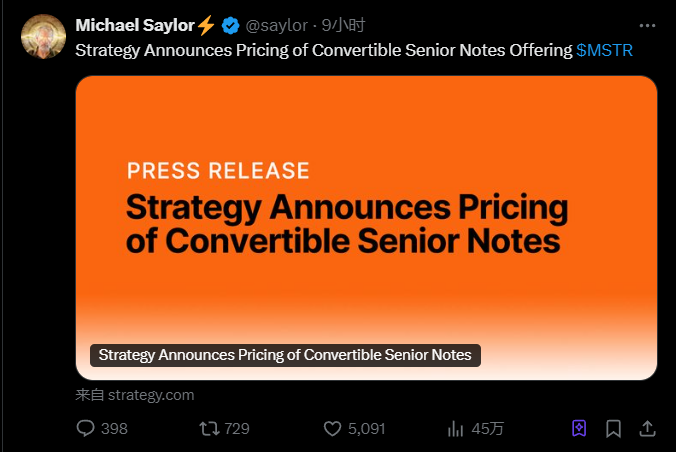
Task: Share the post via the upload arrow icon
Action: pos(647,428)
